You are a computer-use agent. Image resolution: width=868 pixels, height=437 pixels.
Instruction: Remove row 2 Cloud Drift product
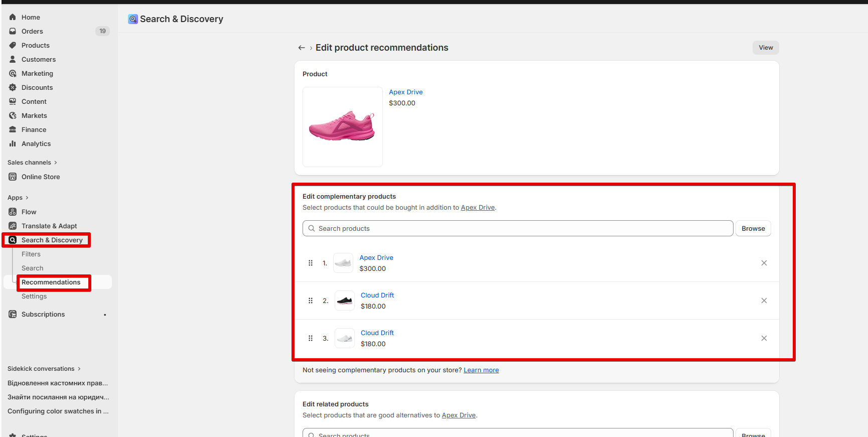tap(764, 301)
